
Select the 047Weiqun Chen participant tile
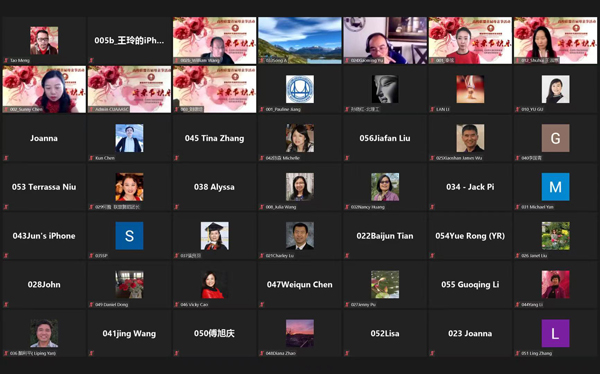coord(300,284)
